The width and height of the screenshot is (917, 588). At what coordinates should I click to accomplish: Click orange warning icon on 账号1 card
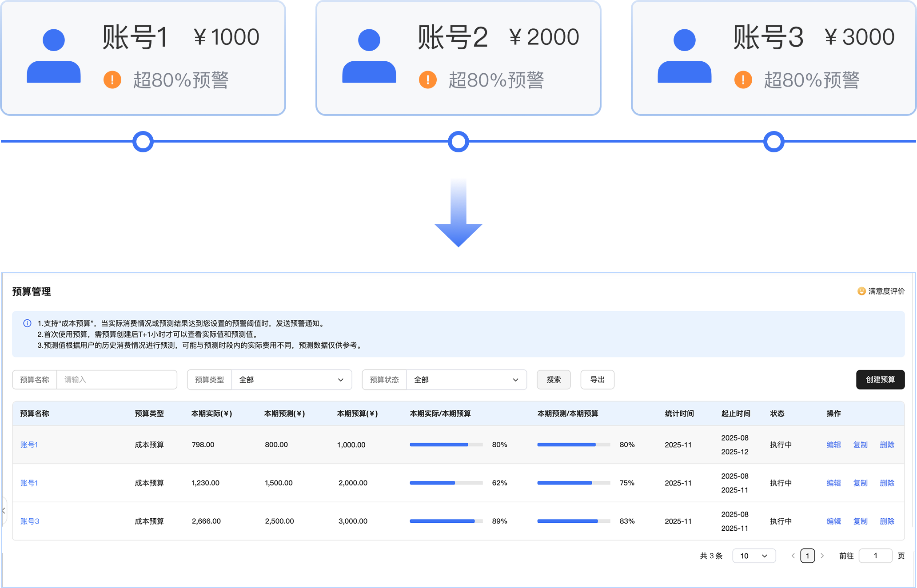[x=112, y=80]
